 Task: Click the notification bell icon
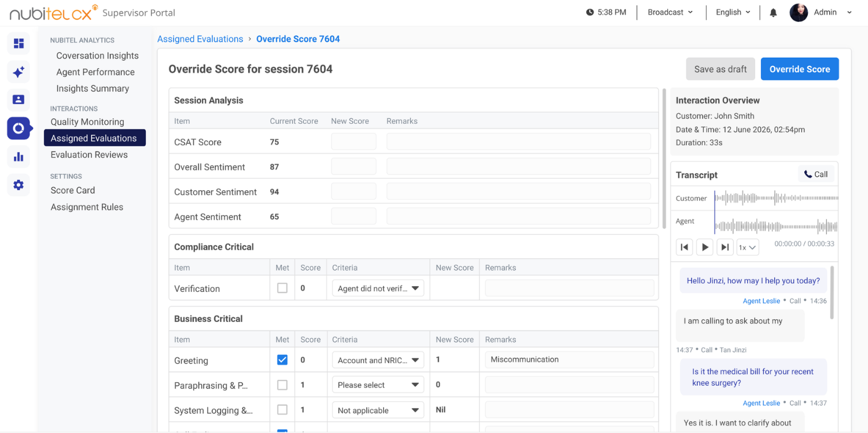pyautogui.click(x=773, y=13)
